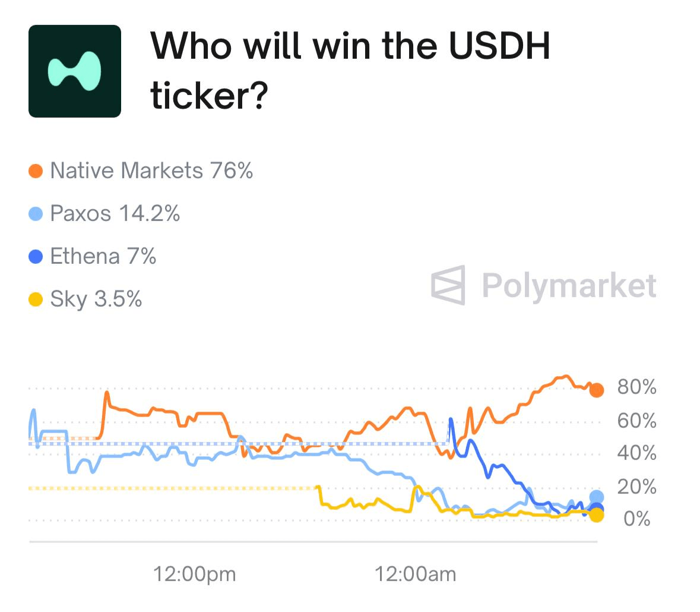Click the orange Native Markets legend dot
The image size is (700, 612).
[x=36, y=171]
